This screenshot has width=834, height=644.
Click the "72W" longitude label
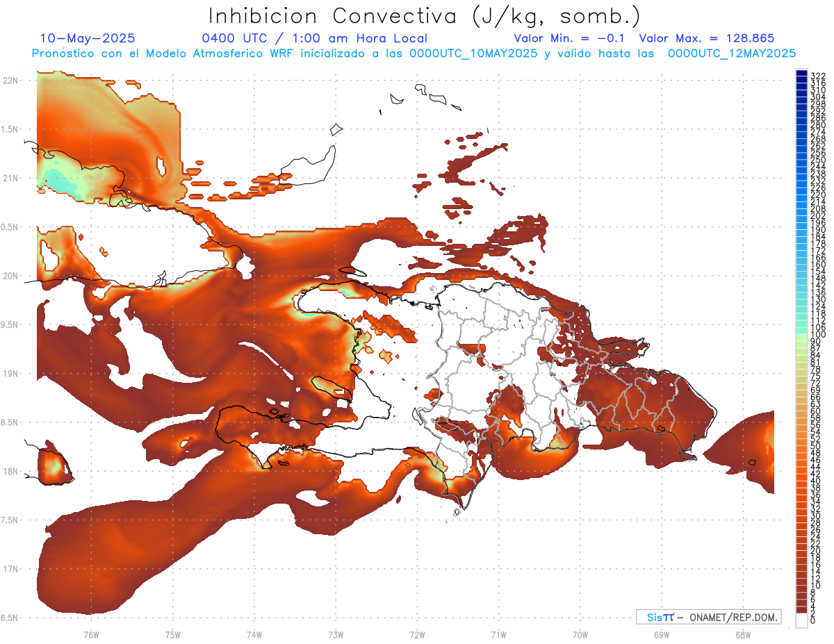click(x=417, y=634)
